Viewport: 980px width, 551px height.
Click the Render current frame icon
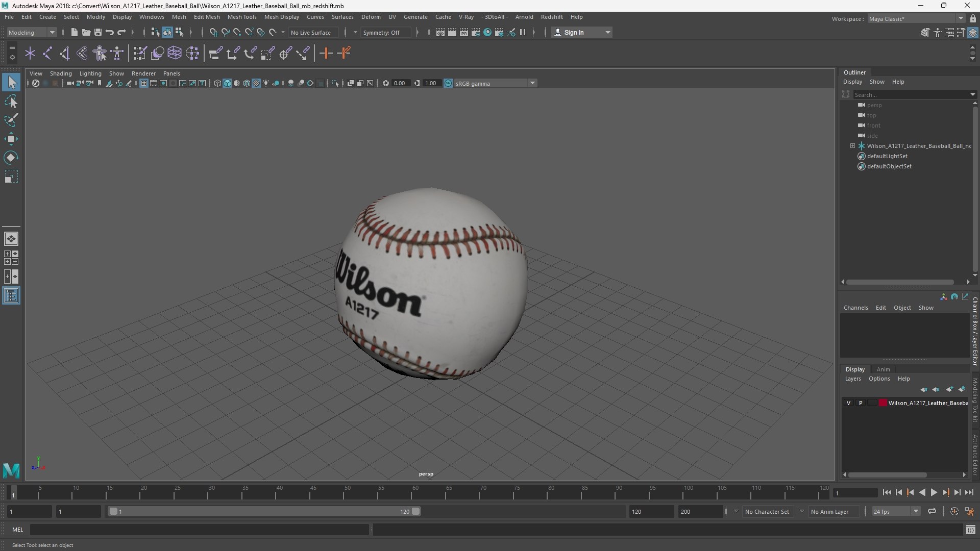452,32
